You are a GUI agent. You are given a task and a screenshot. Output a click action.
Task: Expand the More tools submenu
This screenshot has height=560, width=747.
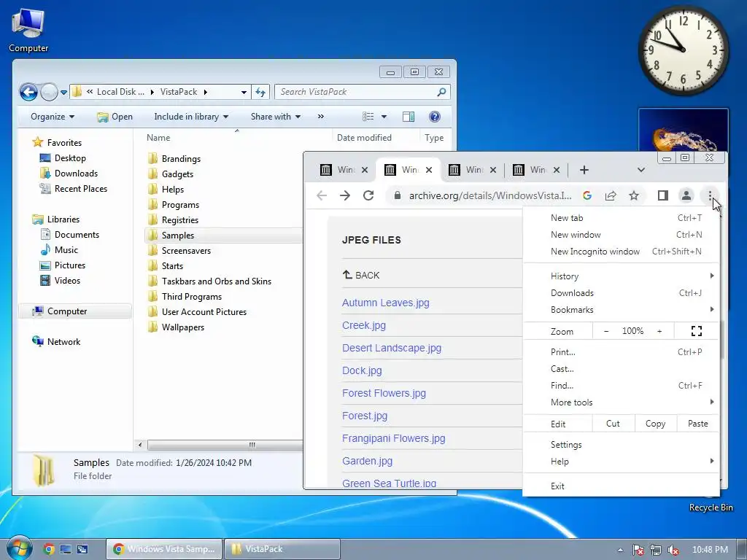(x=621, y=402)
